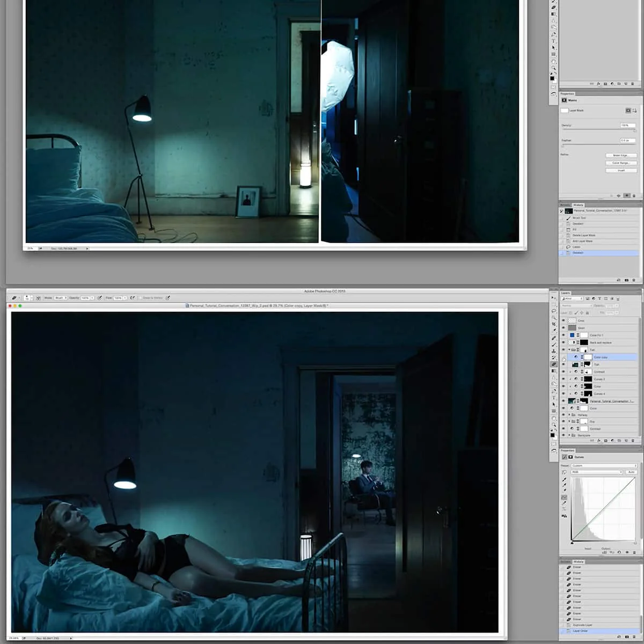Click the pixel mask icon in Masks properties
The width and height of the screenshot is (644, 644).
(x=628, y=111)
